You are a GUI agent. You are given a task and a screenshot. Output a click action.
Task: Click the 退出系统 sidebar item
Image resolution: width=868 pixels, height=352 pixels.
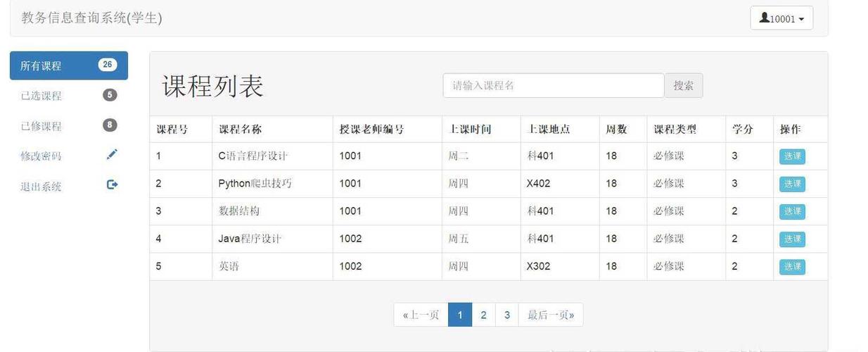pos(69,186)
